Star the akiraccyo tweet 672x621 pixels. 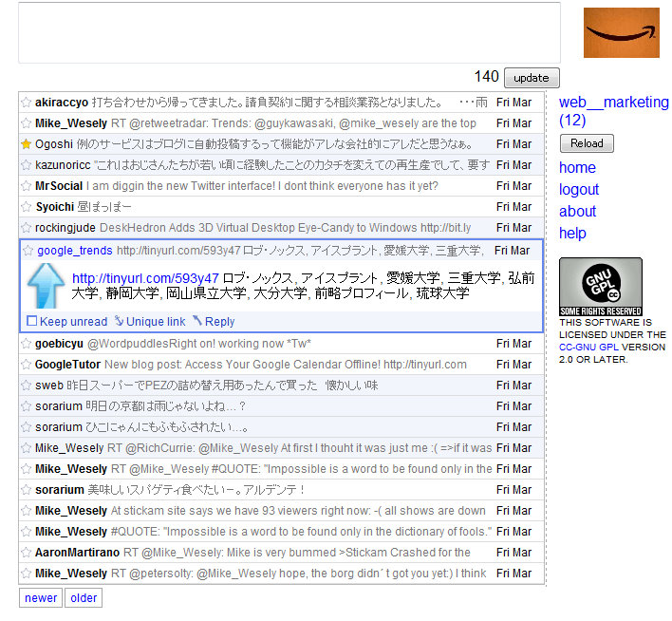tap(27, 103)
